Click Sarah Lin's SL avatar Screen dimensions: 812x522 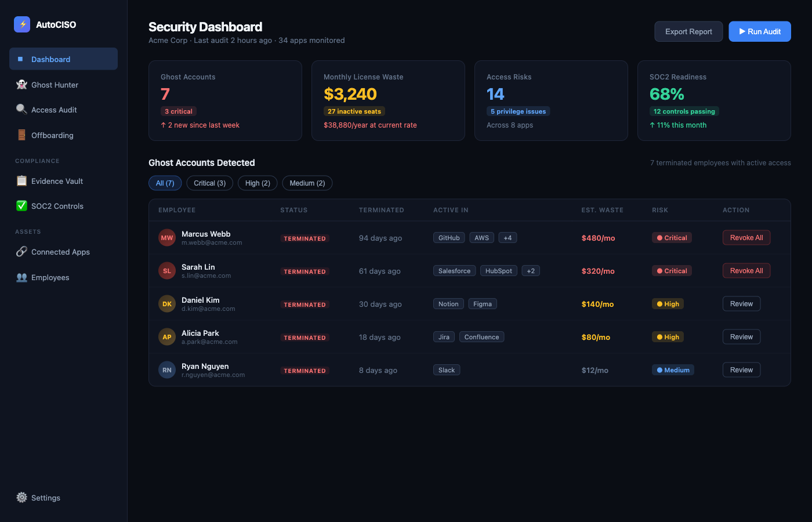[x=167, y=271]
